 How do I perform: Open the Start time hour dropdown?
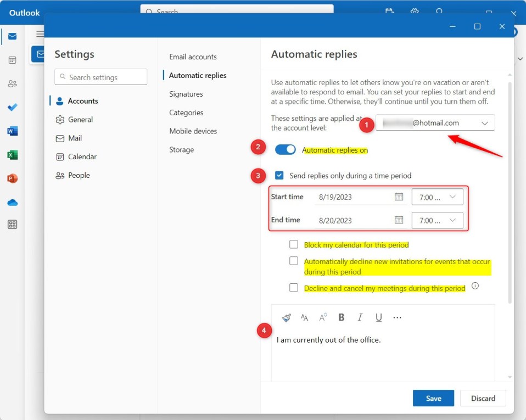click(437, 197)
